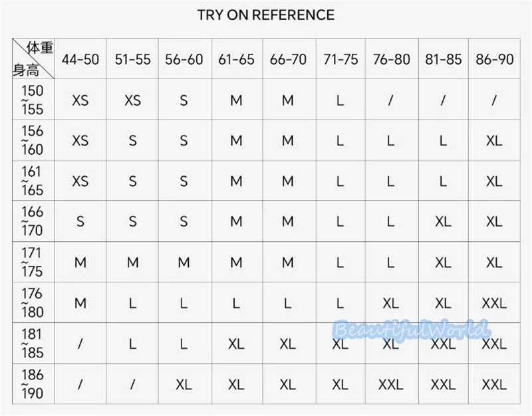Screen dimensions: 532x416
Task: Select the 44-50 weight column header
Action: coord(80,59)
